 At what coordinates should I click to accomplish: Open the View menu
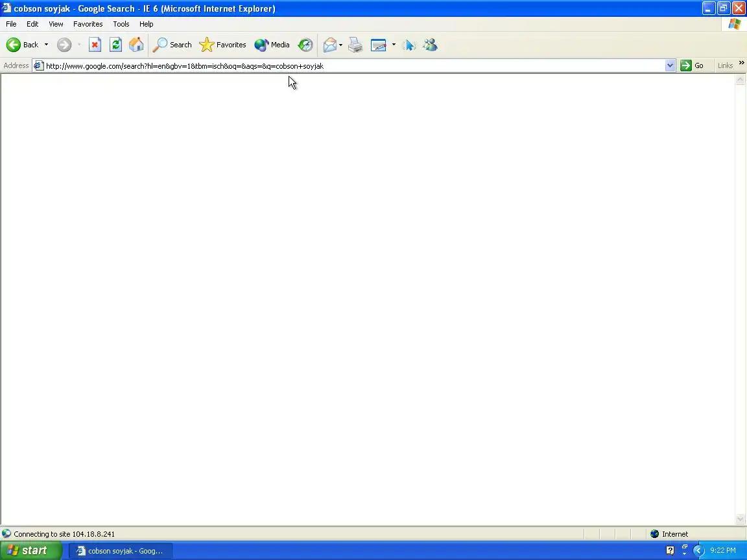pyautogui.click(x=56, y=24)
